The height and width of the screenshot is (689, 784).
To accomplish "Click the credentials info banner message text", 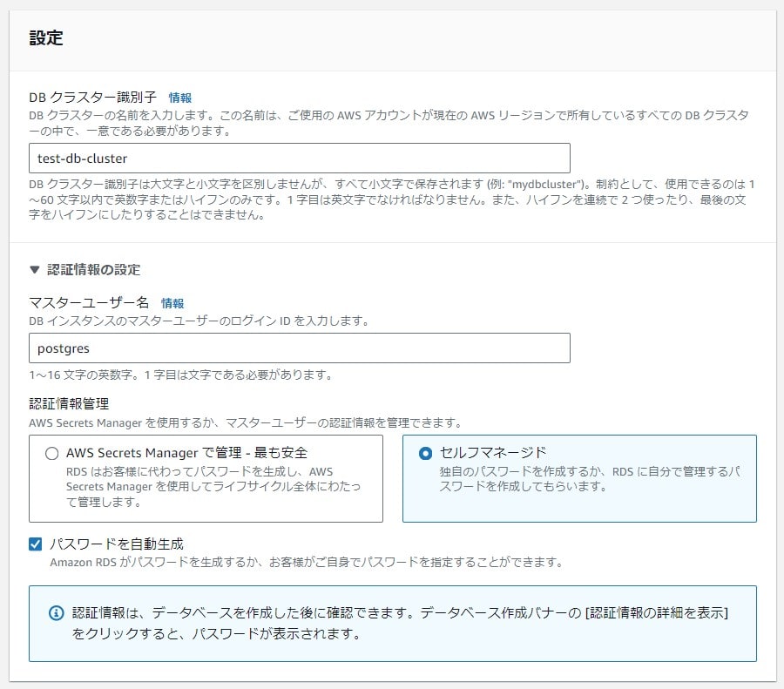I will 400,623.
